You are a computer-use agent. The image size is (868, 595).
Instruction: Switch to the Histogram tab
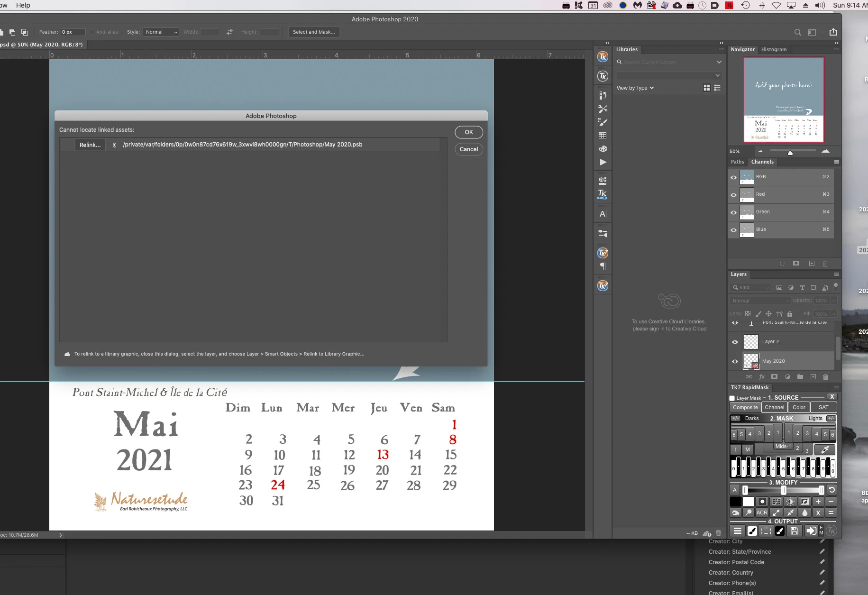[x=774, y=49]
